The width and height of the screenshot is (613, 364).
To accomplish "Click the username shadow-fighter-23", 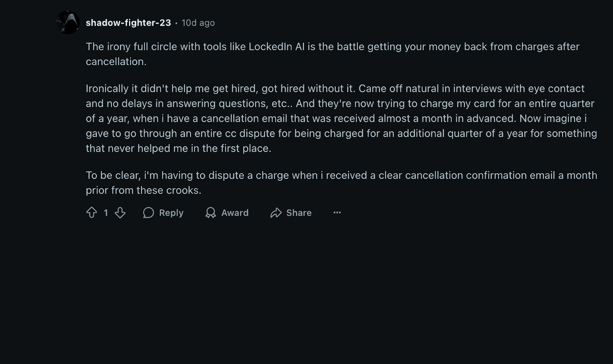I will pyautogui.click(x=128, y=23).
